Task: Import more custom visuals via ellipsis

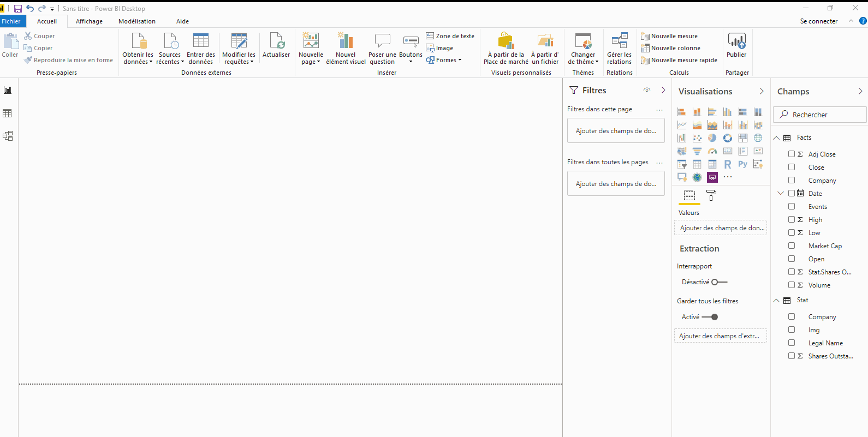Action: tap(728, 177)
